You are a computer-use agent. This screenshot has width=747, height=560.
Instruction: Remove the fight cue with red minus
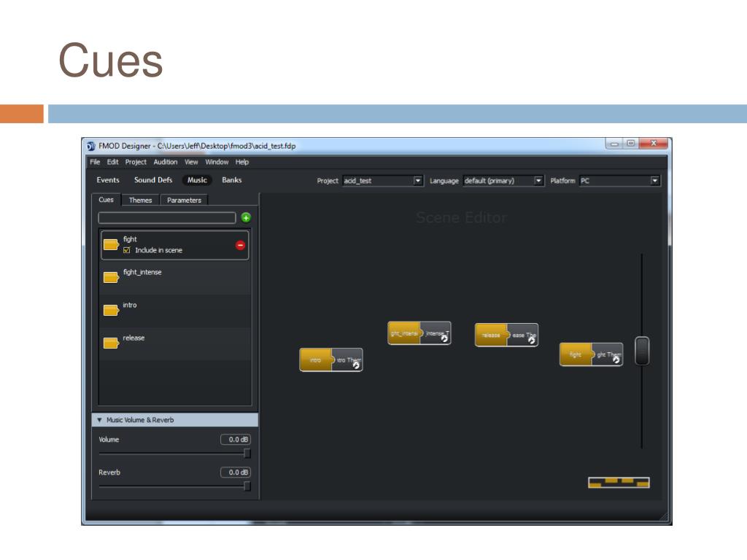[240, 245]
